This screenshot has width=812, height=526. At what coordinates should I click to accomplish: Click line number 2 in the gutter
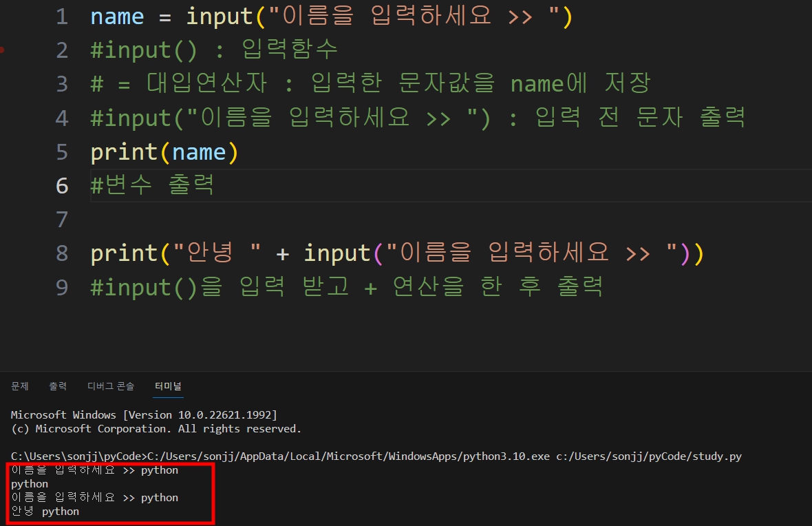62,50
